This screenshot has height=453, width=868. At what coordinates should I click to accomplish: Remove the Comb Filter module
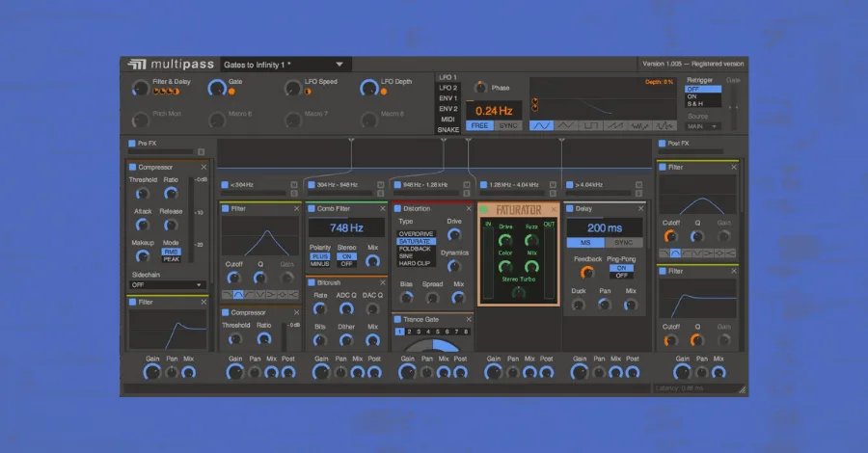(383, 208)
